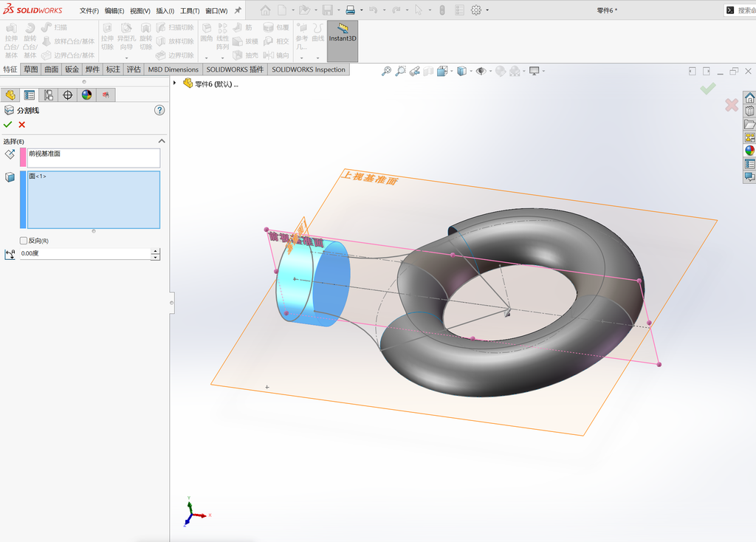Open the File Explorer folder icon in task pane

pyautogui.click(x=750, y=124)
